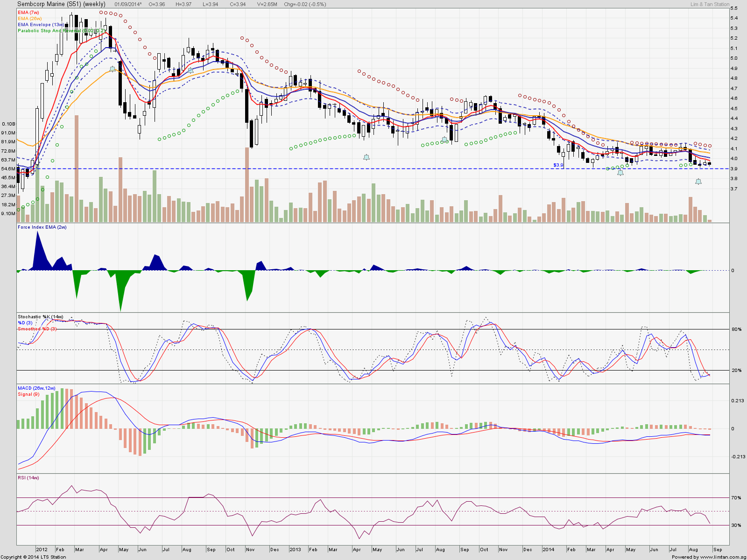Image resolution: width=747 pixels, height=560 pixels.
Task: Select the Signal (9) MACD legend
Action: coord(28,394)
